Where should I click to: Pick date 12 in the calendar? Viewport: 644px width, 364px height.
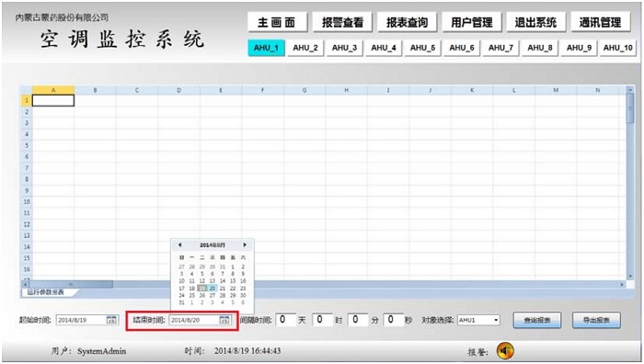[x=202, y=281]
